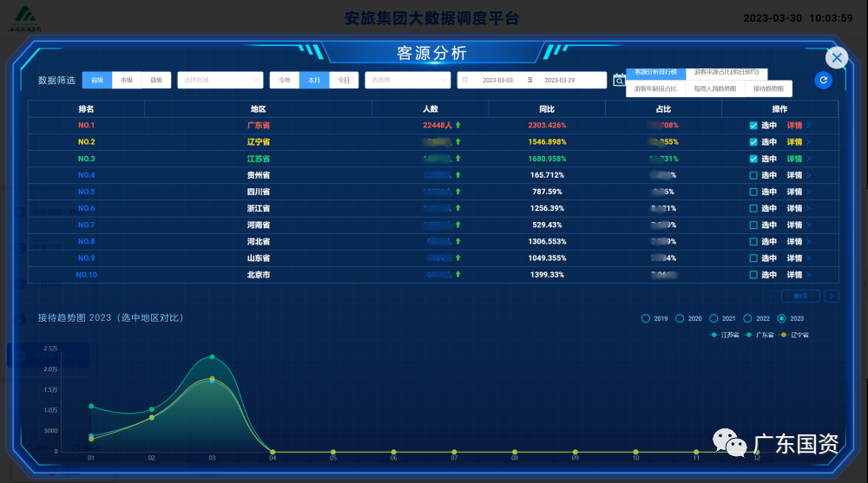Toggle 广东省 legend series in chart
Viewport: 868px width, 483px height.
759,335
